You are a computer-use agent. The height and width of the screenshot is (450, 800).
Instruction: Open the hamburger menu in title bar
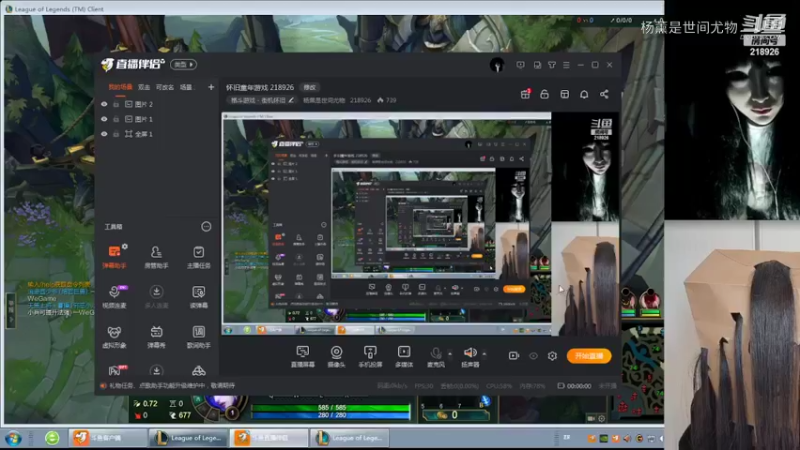tap(566, 65)
